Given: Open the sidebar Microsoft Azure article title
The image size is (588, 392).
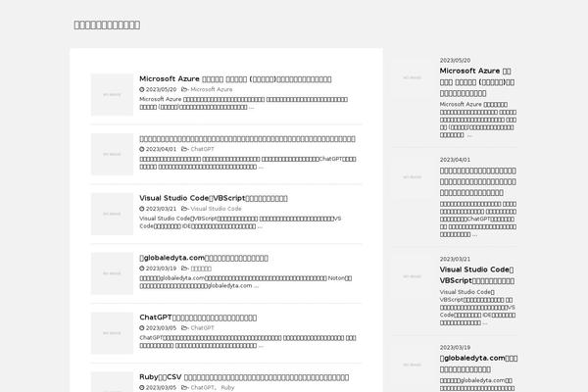Looking at the screenshot, I should click(x=477, y=82).
